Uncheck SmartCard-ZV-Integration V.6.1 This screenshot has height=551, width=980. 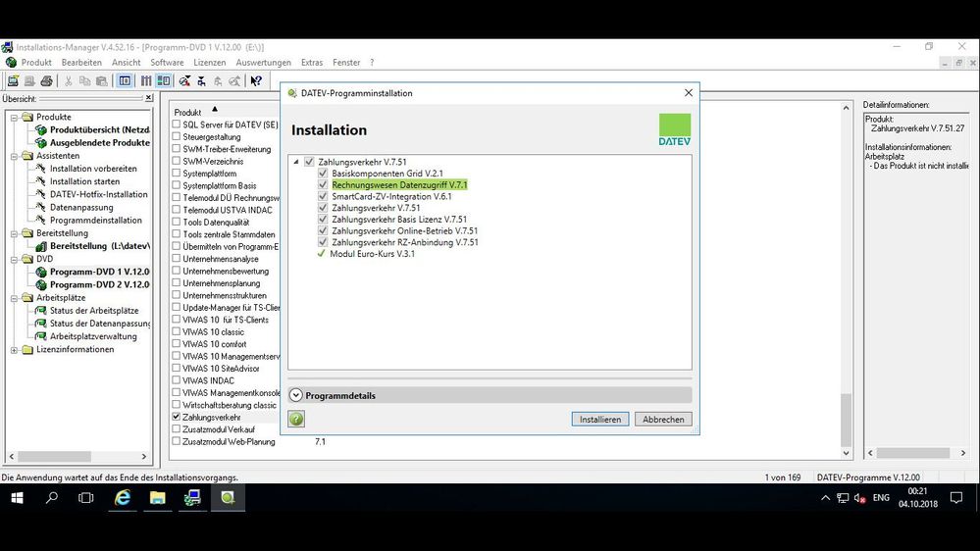click(x=323, y=196)
